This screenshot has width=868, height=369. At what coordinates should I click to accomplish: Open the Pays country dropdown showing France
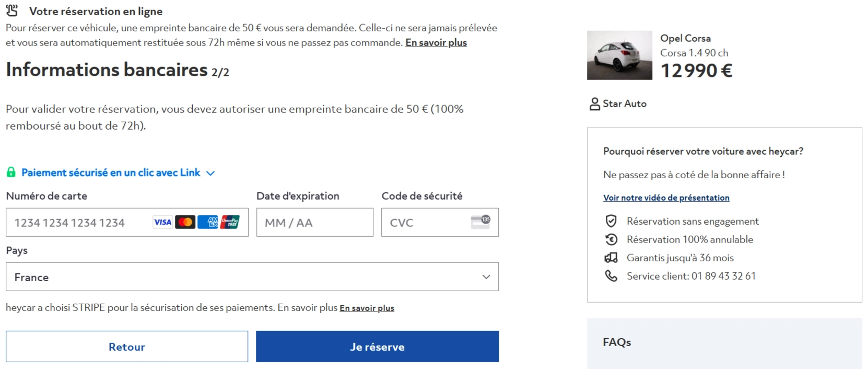(252, 276)
